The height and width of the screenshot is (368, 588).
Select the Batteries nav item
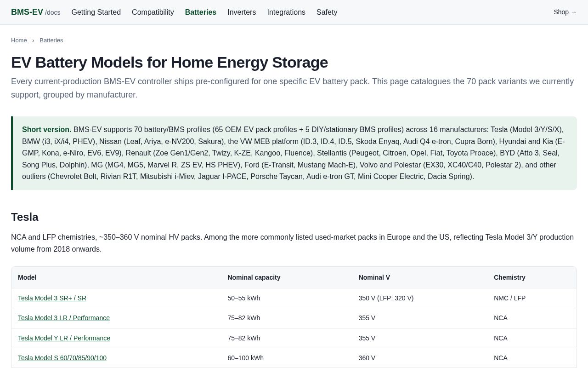point(201,12)
